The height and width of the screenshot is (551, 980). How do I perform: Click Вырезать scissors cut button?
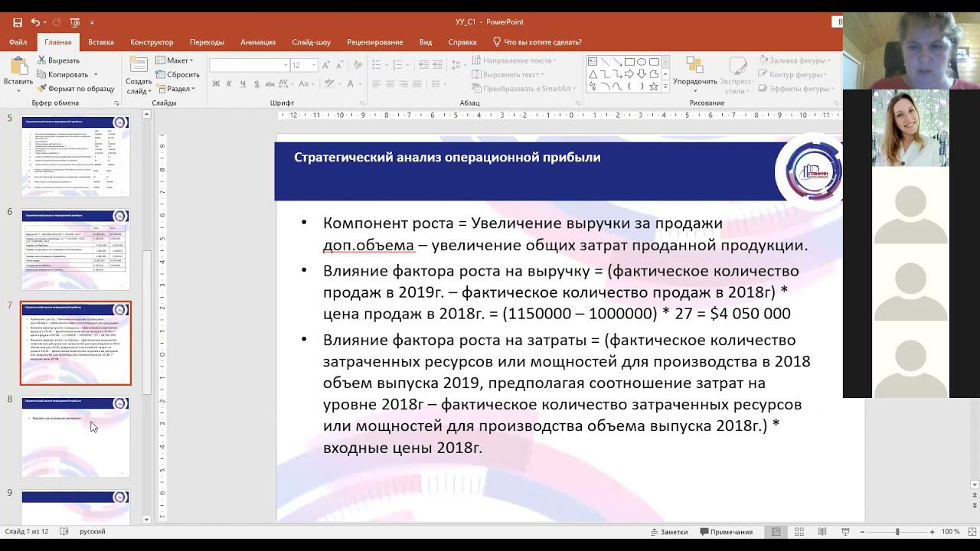click(x=58, y=60)
